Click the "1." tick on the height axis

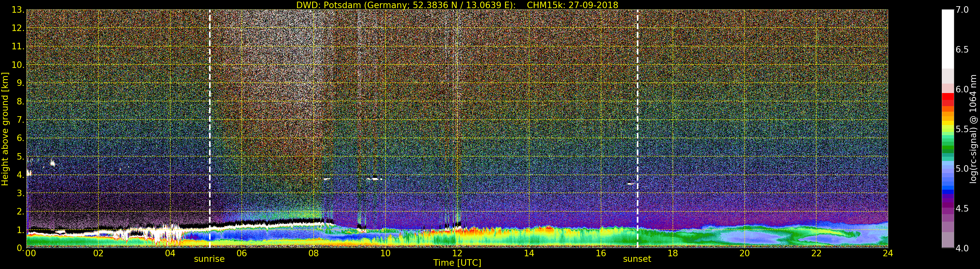[x=21, y=229]
